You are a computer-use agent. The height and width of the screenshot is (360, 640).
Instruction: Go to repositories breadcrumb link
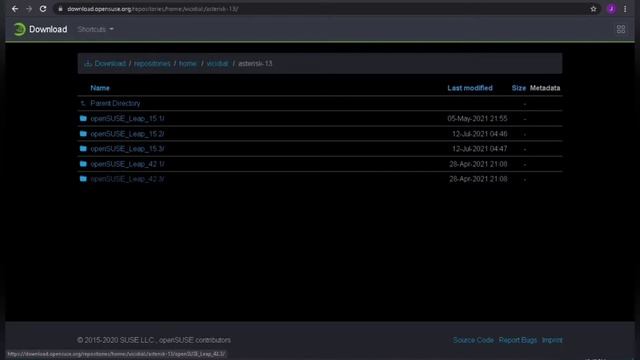tap(152, 64)
